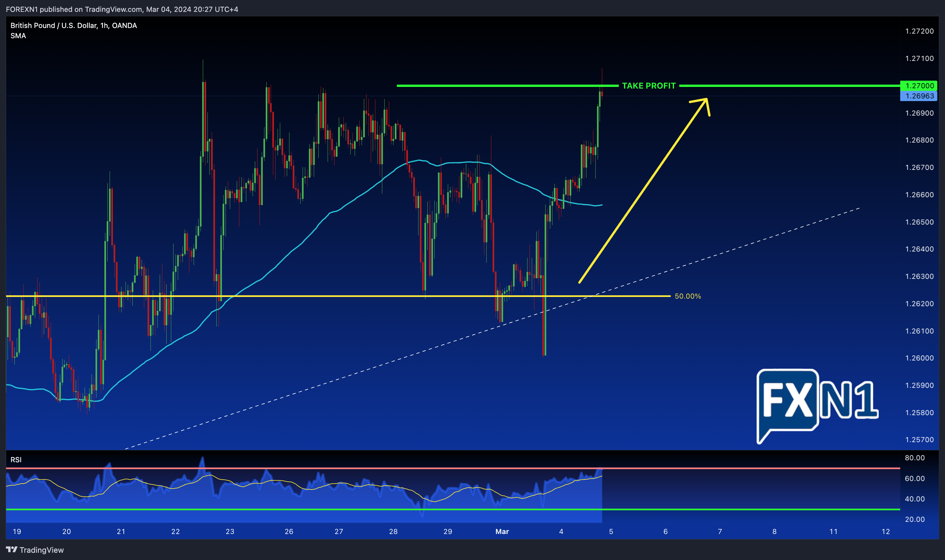Click the date label 21 on time axis
This screenshot has width=945, height=560.
point(121,531)
